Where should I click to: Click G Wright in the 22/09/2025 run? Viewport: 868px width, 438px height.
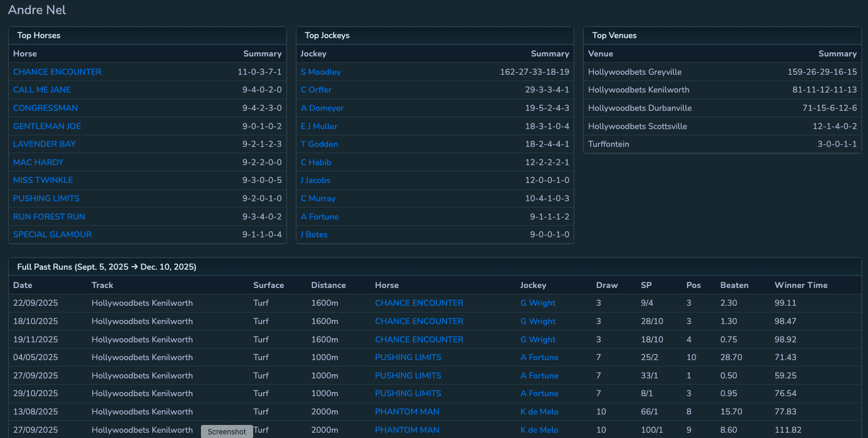pyautogui.click(x=538, y=303)
